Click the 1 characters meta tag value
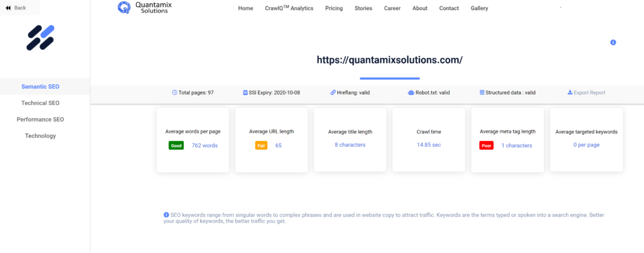 [x=517, y=145]
